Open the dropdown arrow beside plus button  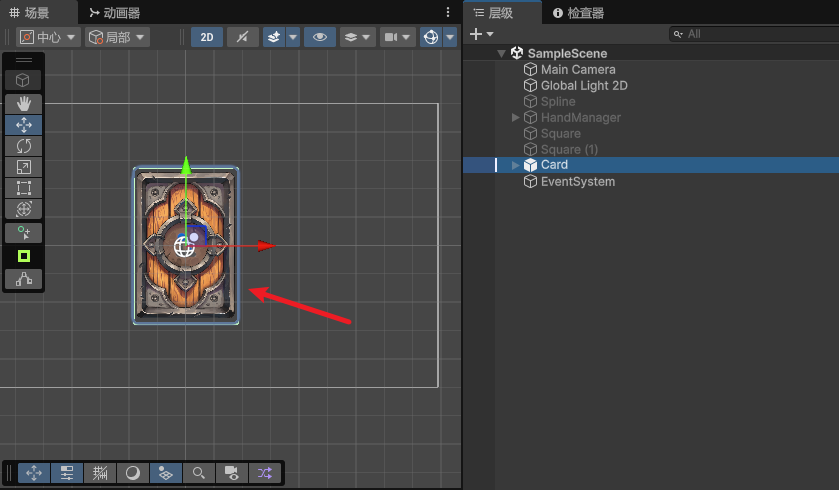490,34
